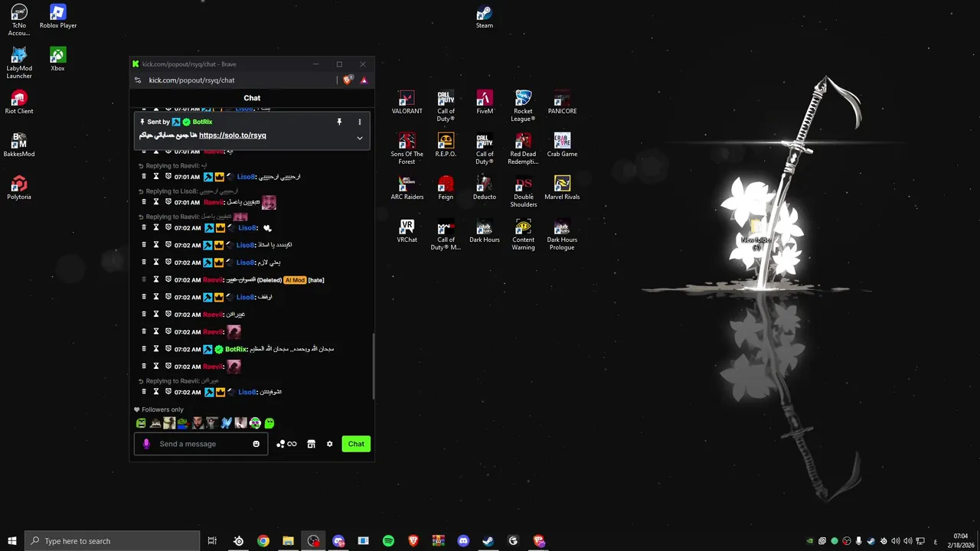Select the Roblox Player desktop icon

point(58,18)
